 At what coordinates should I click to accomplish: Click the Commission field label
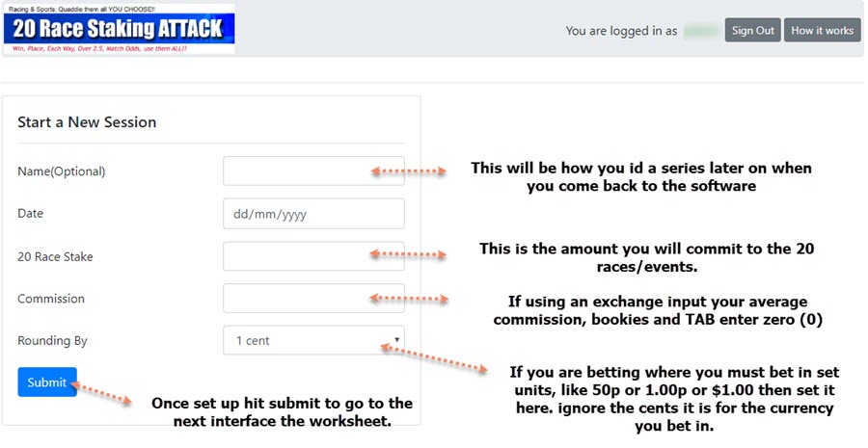(51, 299)
